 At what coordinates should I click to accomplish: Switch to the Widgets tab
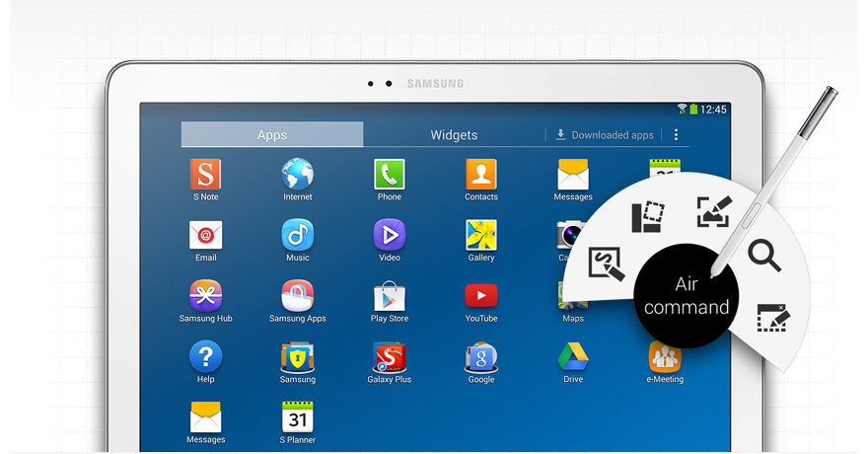(454, 135)
